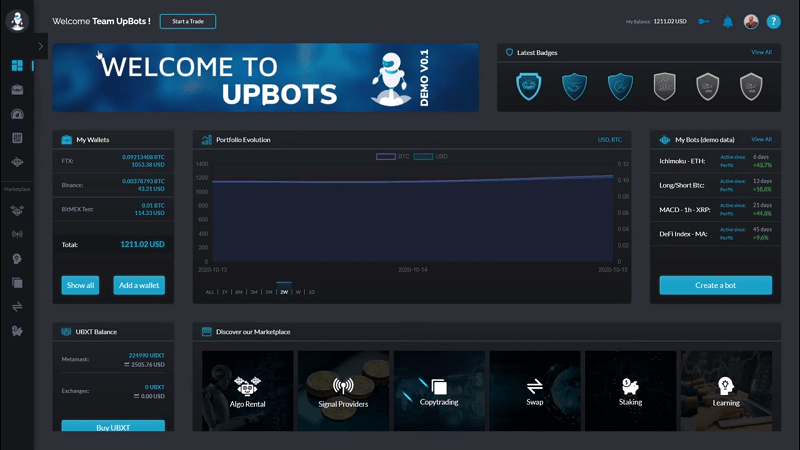800x450 pixels.
Task: Click the Total 1211.02 USD amount
Action: 142,244
